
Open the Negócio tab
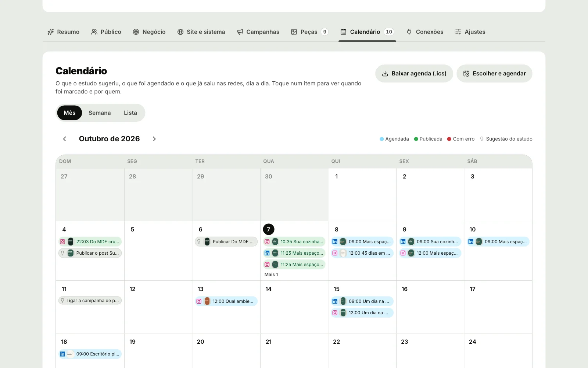149,32
